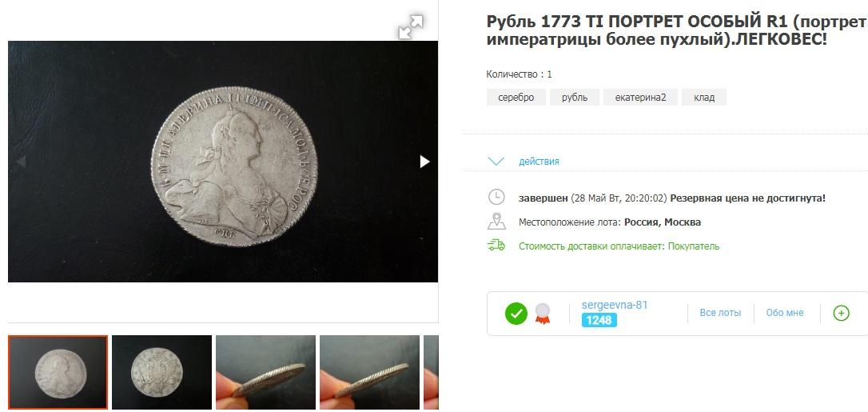Select the екатерина2 tag
868x412 pixels.
[x=640, y=98]
